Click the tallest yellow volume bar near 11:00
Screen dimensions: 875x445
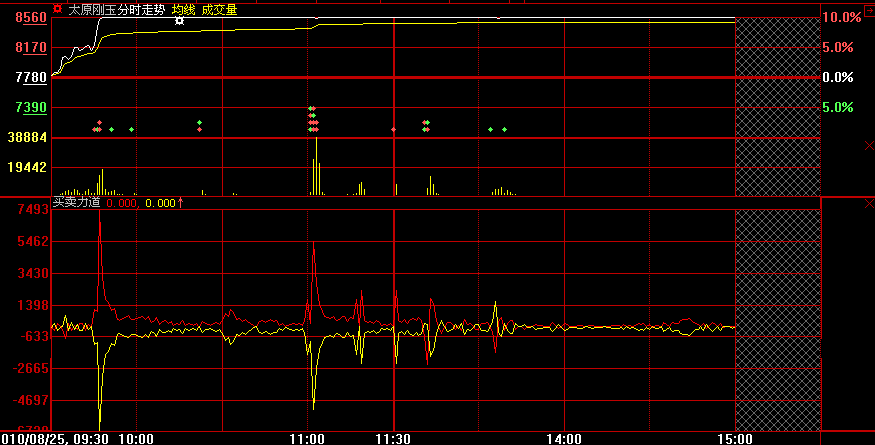coord(316,166)
